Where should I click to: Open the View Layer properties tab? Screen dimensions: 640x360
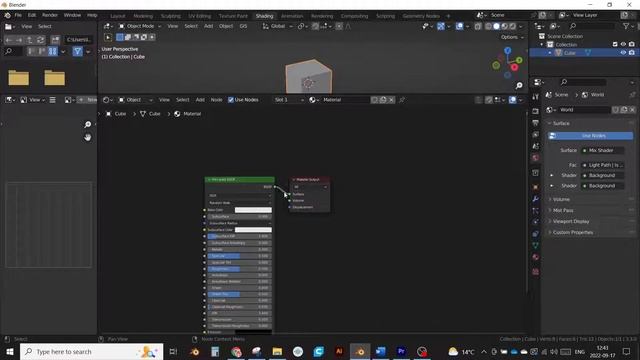click(536, 134)
